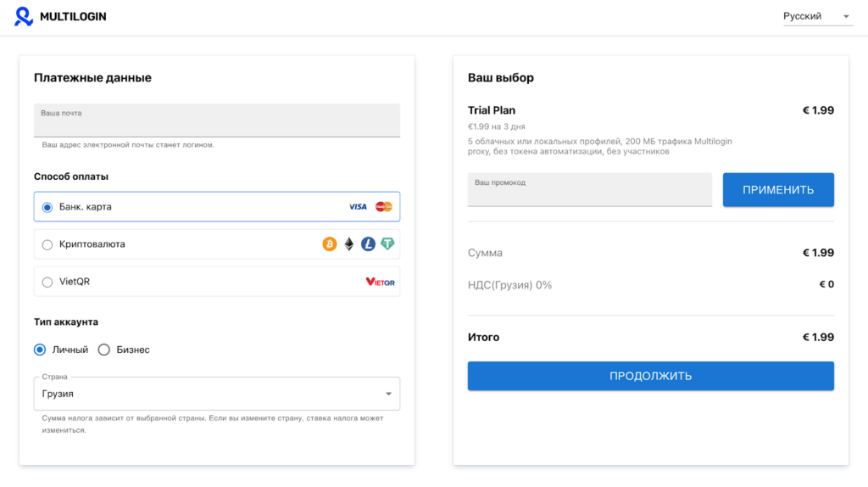The image size is (868, 487).
Task: Select the Криптовалюта payment option
Action: pos(217,244)
